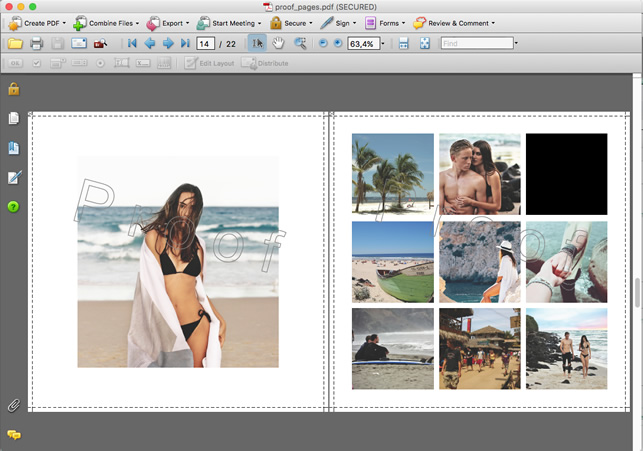
Task: Select the text field form tool
Action: click(121, 63)
